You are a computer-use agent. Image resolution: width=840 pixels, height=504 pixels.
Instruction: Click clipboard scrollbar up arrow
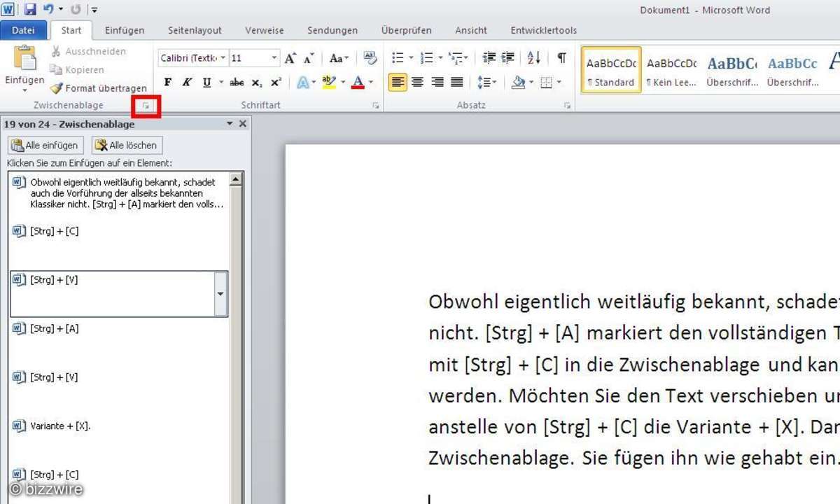point(236,179)
